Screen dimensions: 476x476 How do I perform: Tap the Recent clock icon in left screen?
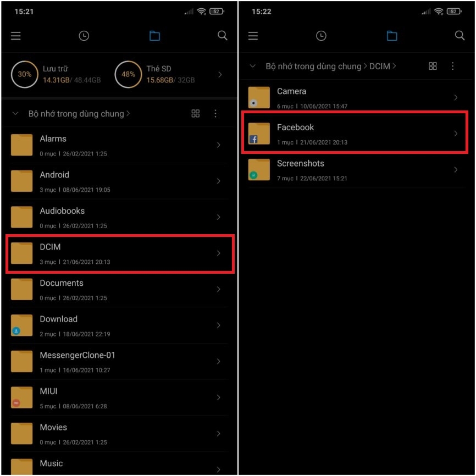[x=84, y=36]
